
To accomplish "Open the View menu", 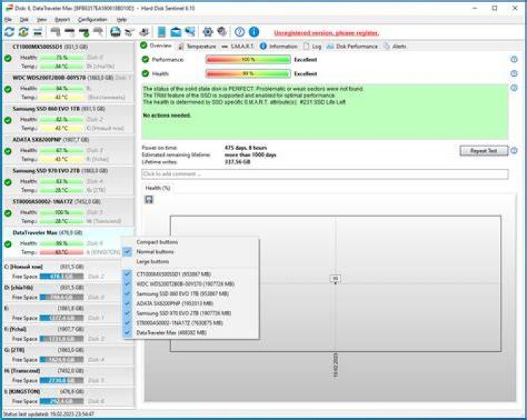I will click(x=41, y=20).
